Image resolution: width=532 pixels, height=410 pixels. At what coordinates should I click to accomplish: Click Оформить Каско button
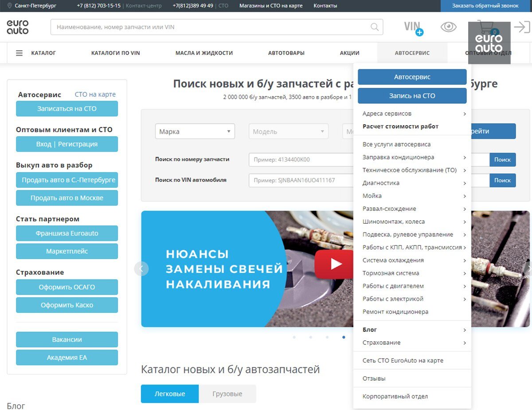67,305
